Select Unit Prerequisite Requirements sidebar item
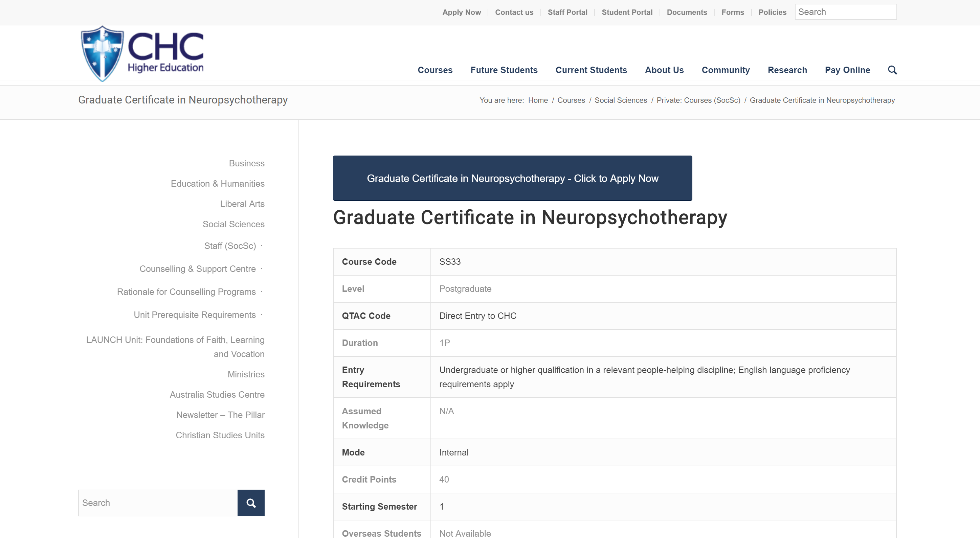The width and height of the screenshot is (980, 538). (194, 314)
